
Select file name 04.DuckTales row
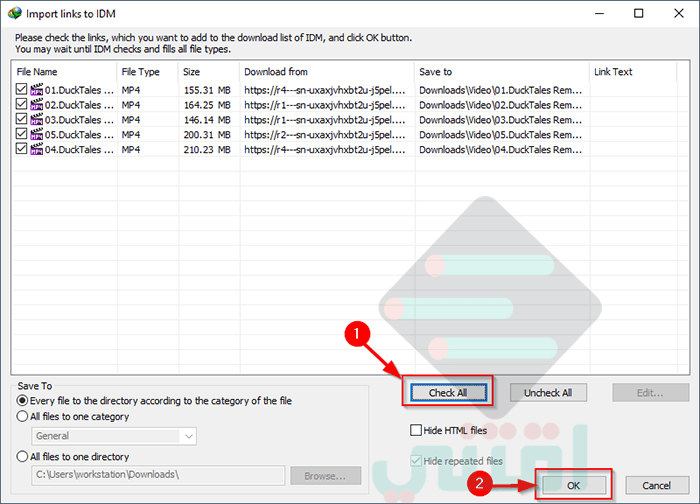pyautogui.click(x=79, y=150)
